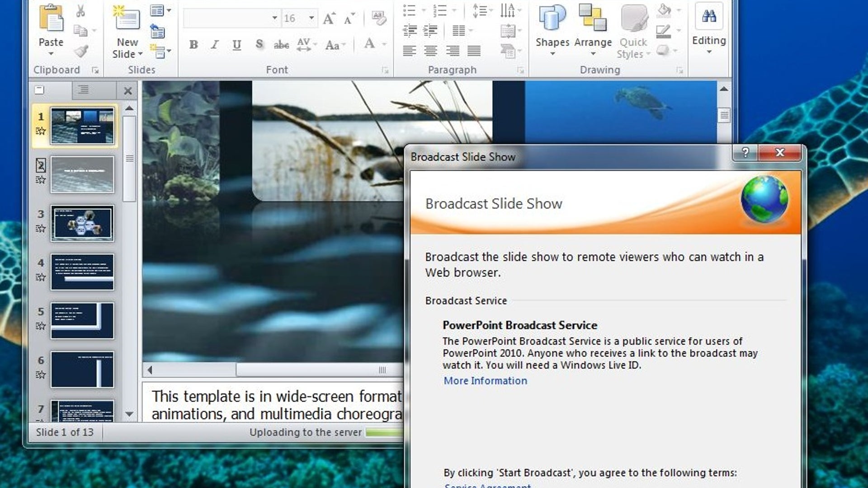The height and width of the screenshot is (488, 868).
Task: Select the Strikethrough icon
Action: coord(281,45)
